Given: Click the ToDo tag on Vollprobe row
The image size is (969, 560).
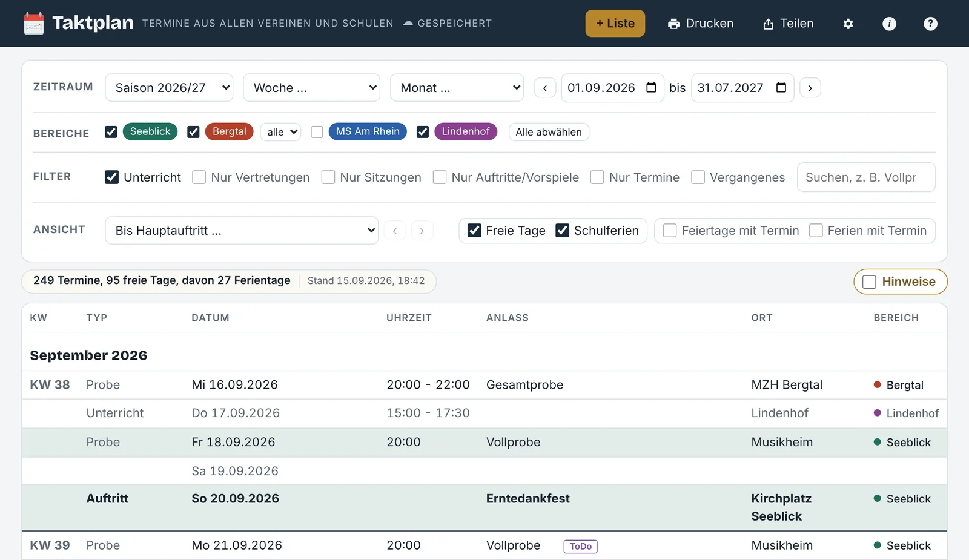Looking at the screenshot, I should pos(581,547).
